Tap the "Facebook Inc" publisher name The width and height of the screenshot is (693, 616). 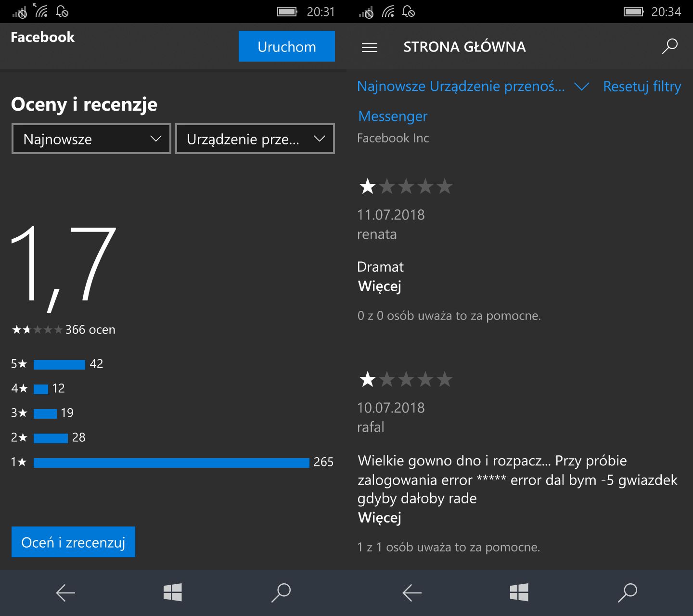393,138
